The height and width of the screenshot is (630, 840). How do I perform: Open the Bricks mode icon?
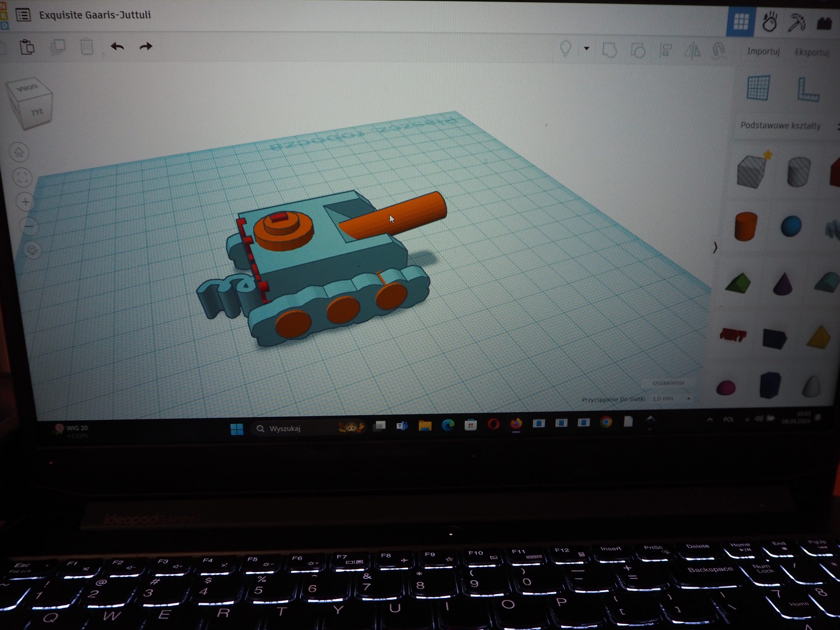[824, 24]
